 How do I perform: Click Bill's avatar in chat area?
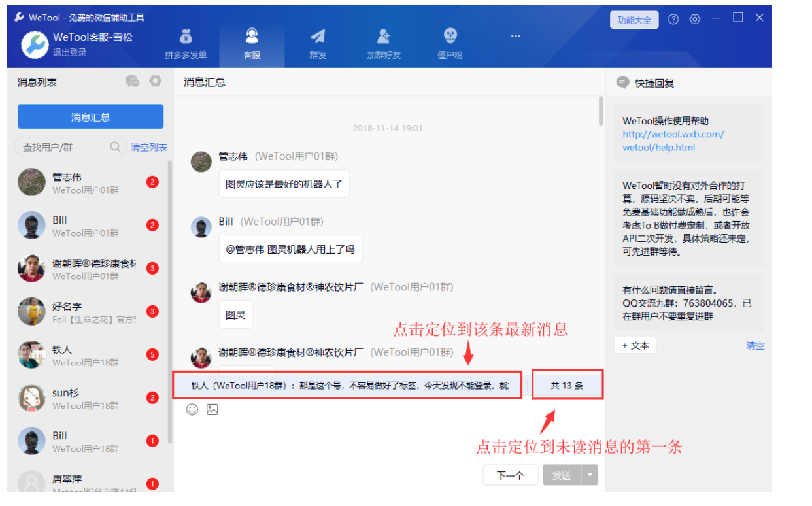[x=201, y=227]
